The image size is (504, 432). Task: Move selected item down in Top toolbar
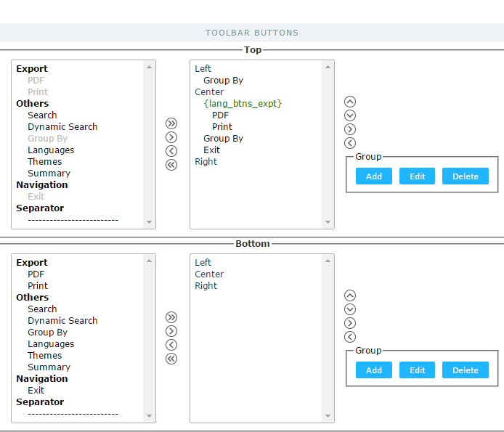[350, 115]
